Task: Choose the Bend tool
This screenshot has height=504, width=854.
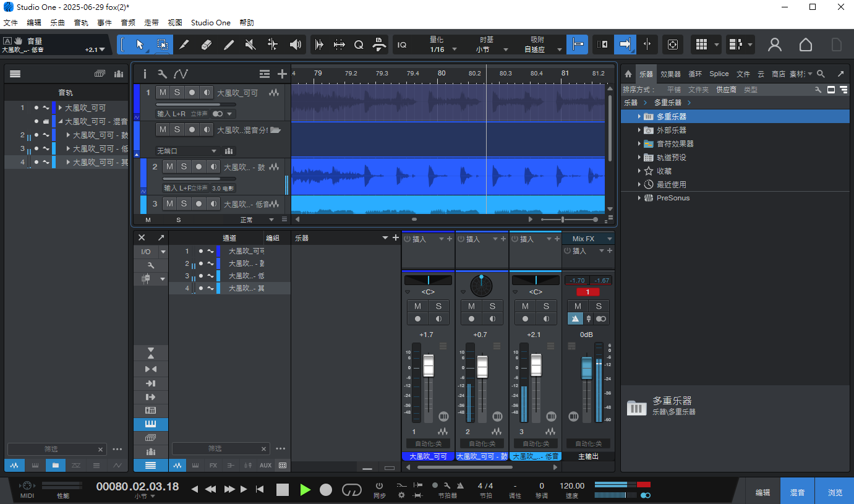Action: pyautogui.click(x=273, y=45)
